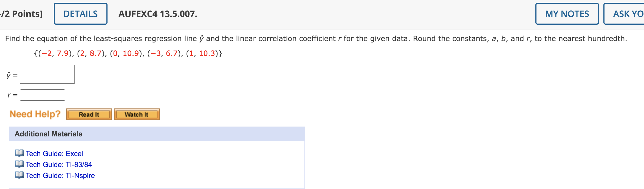
Task: Click the book icon beside Tech Guide: Excel
Action: 19,154
